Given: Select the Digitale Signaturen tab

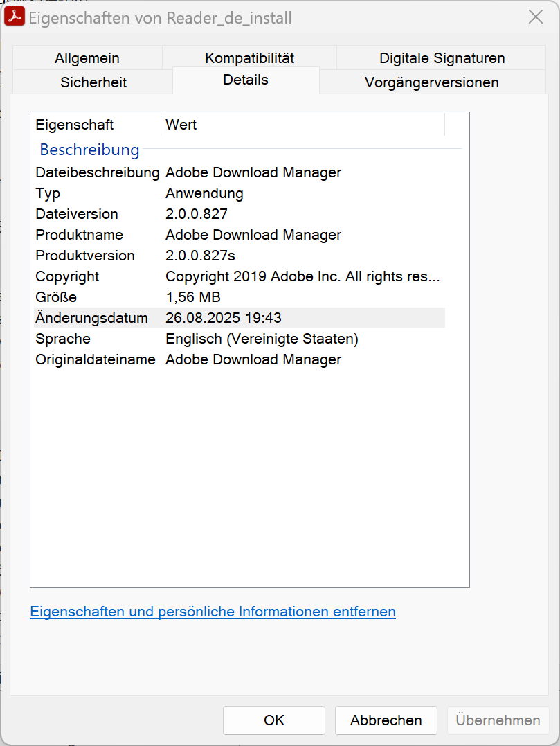Looking at the screenshot, I should tap(442, 58).
